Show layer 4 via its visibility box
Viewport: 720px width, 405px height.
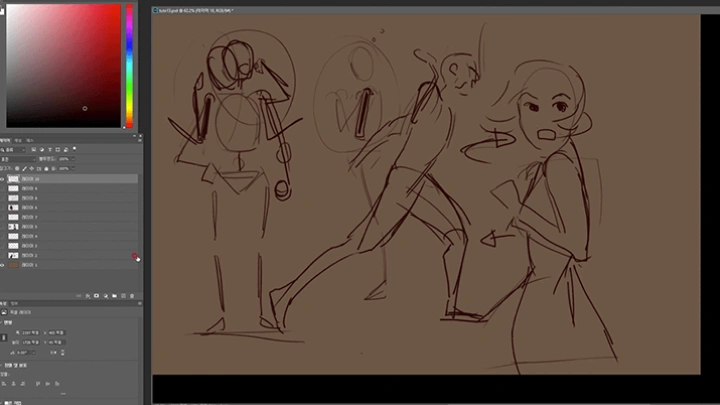[x=2, y=236]
